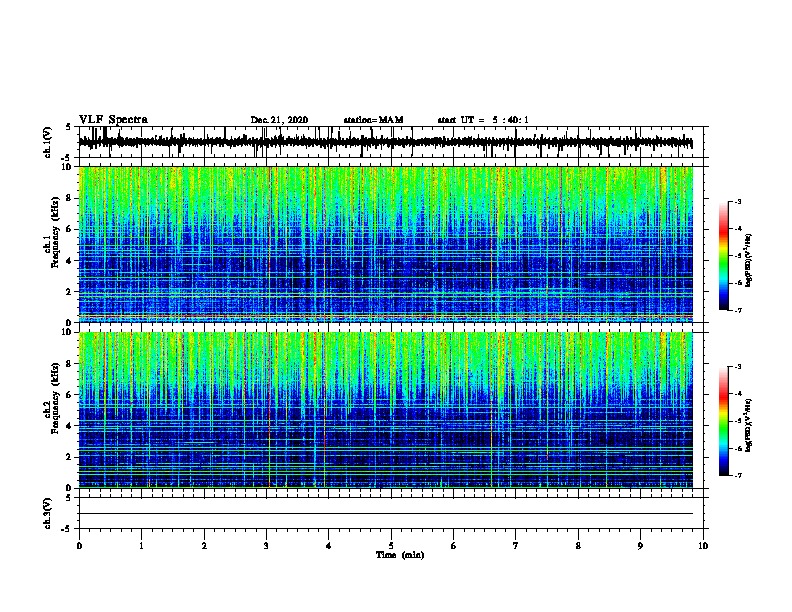Click the ch.2 "Frequency (kHz)" axis label
Viewport: 792px width, 612px height.
tap(56, 397)
